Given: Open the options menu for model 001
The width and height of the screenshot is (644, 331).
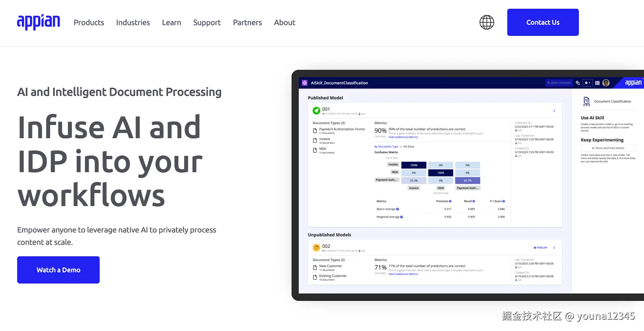Looking at the screenshot, I should click(x=554, y=111).
